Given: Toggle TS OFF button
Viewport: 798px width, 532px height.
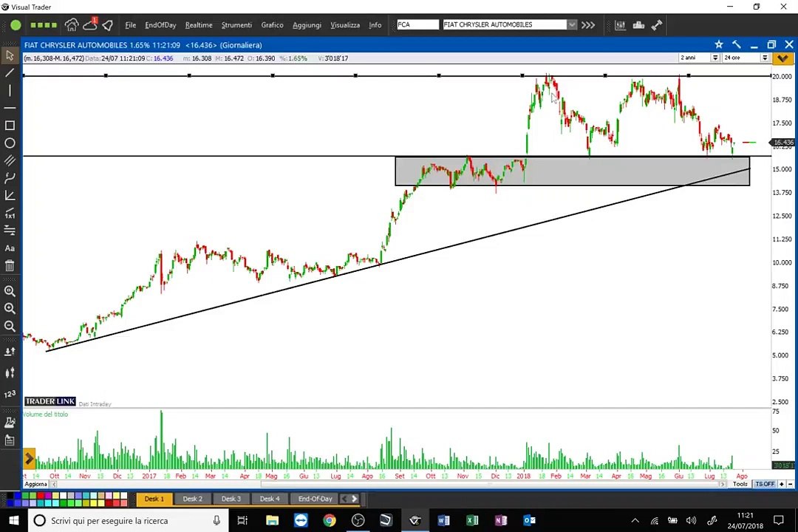Looking at the screenshot, I should 765,484.
